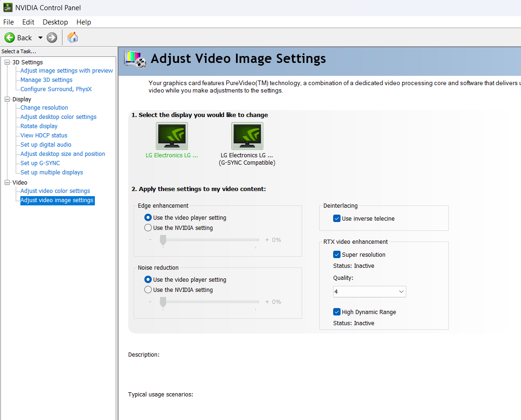Click the Edge enhancement minus sign
The width and height of the screenshot is (521, 420).
coord(150,240)
